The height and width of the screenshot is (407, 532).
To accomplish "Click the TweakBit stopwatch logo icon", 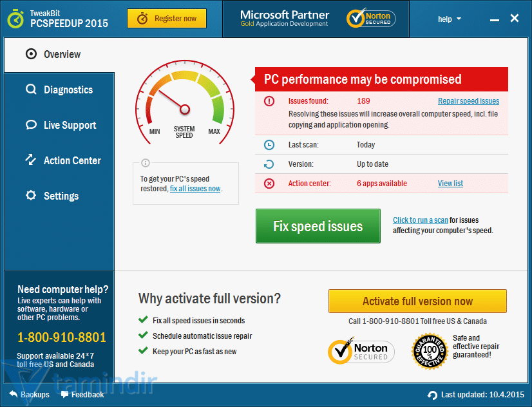I will click(15, 18).
